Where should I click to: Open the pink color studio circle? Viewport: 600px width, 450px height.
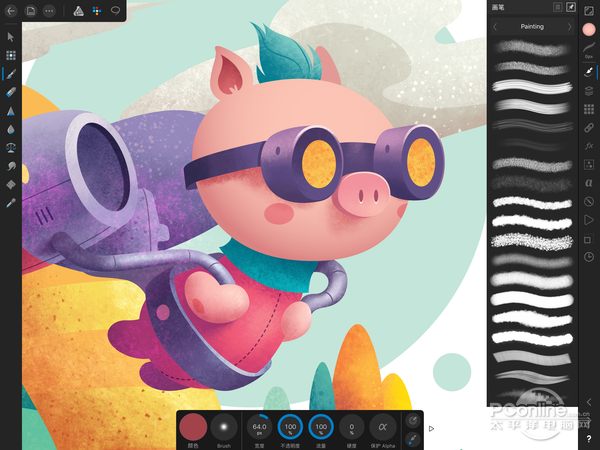(x=589, y=29)
